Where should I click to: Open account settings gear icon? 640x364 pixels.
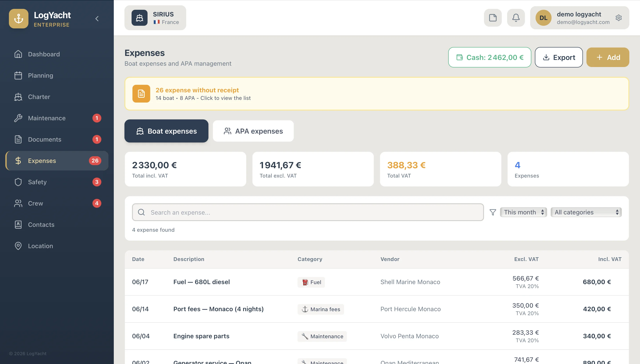(618, 18)
